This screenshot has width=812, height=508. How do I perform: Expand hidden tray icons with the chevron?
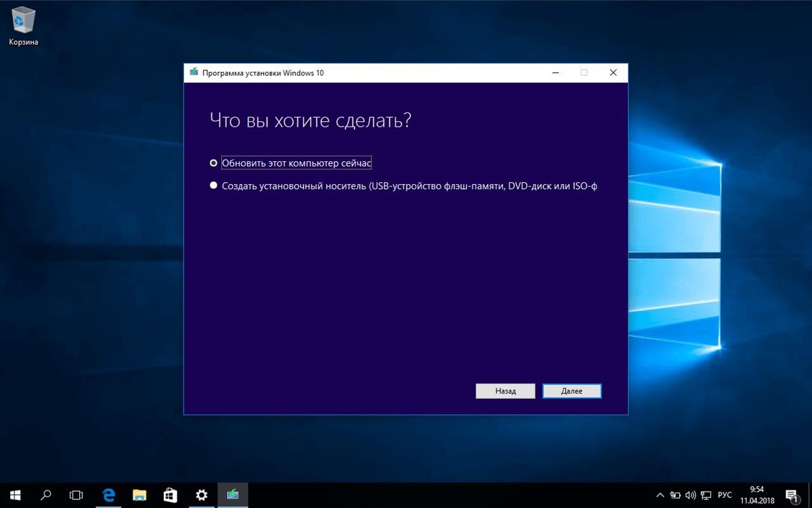(x=660, y=495)
